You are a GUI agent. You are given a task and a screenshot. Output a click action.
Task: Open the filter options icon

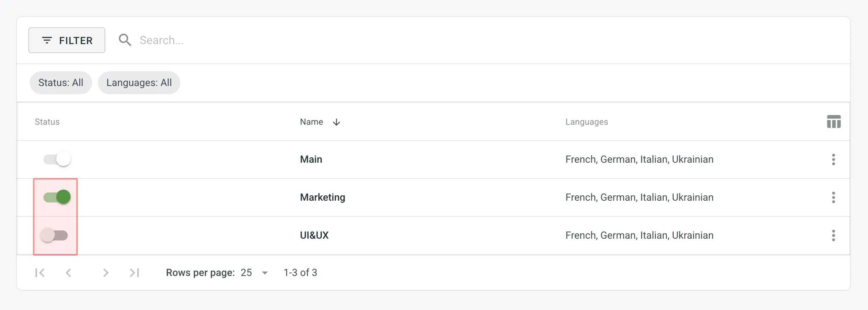pyautogui.click(x=47, y=40)
